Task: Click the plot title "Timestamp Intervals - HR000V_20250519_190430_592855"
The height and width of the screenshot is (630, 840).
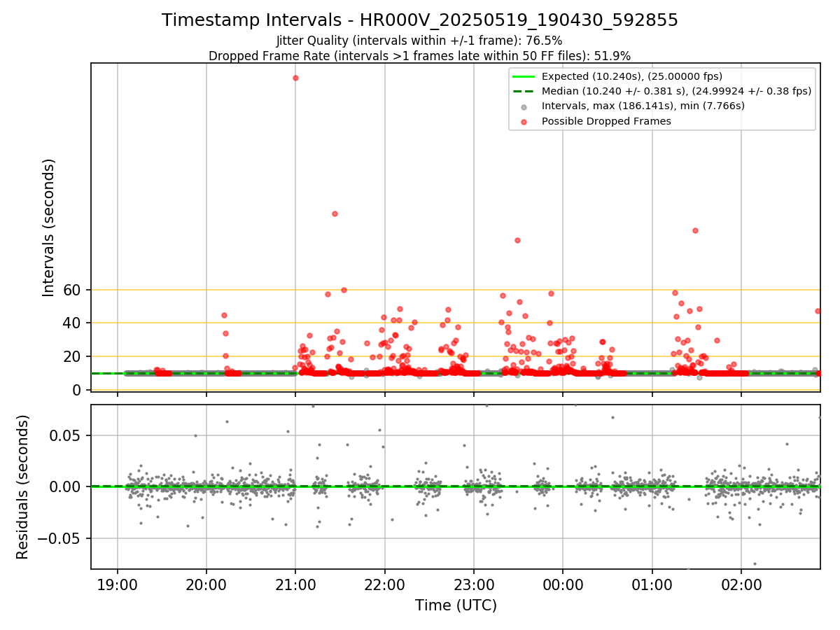Action: (x=420, y=20)
